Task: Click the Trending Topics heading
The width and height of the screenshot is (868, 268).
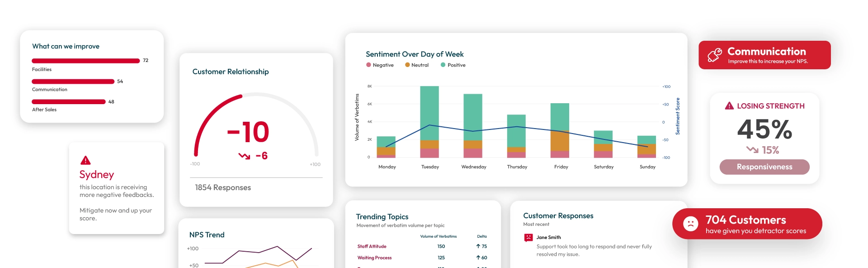Action: [x=382, y=217]
